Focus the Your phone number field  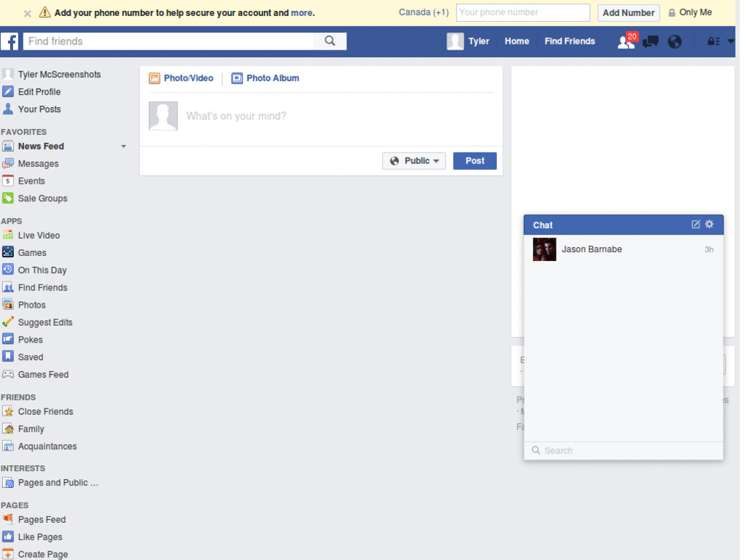point(522,12)
